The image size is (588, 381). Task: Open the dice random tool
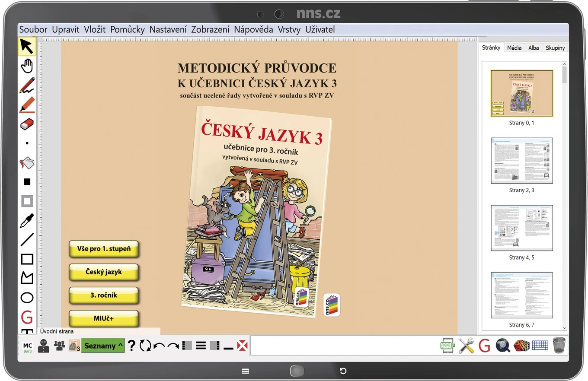pos(521,346)
